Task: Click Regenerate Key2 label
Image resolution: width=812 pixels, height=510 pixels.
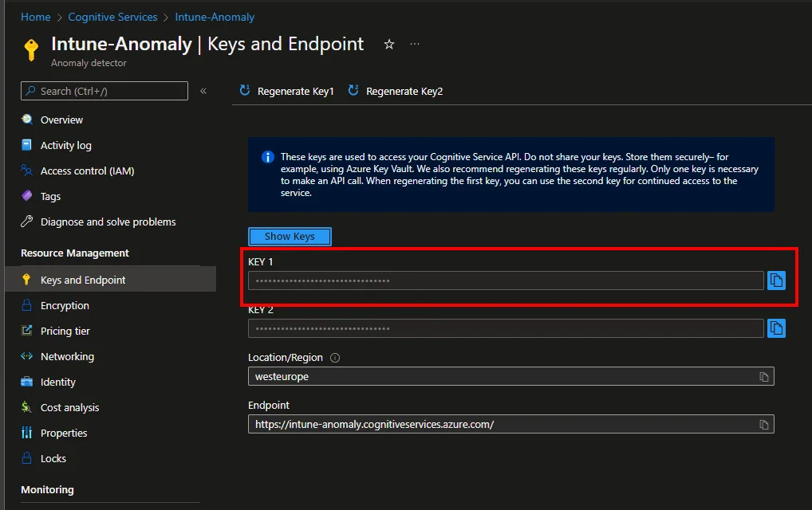Action: click(404, 92)
